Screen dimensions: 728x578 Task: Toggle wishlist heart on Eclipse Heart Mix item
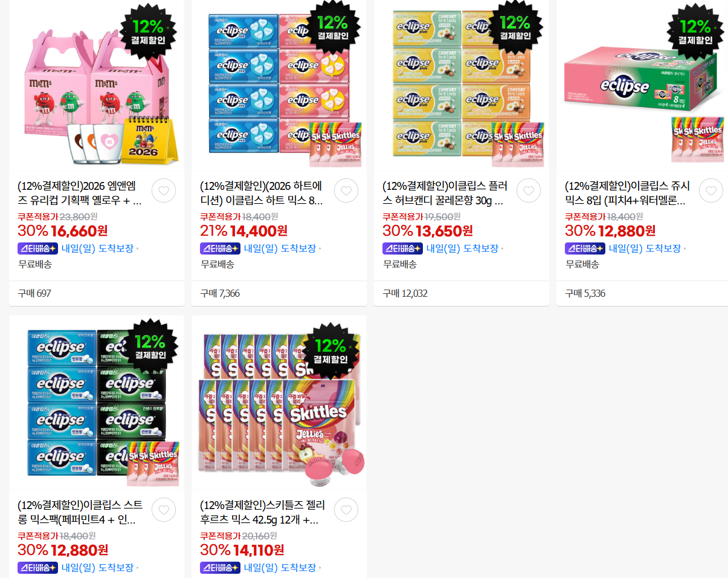click(x=346, y=190)
